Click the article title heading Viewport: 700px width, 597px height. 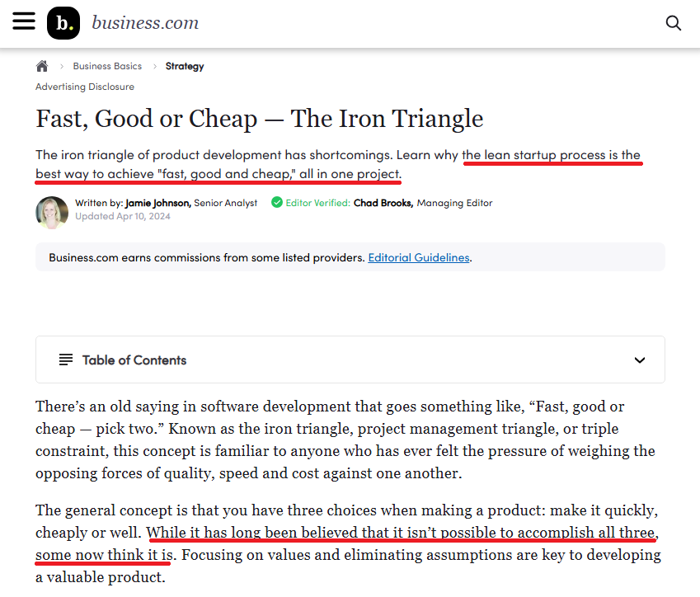coord(259,119)
